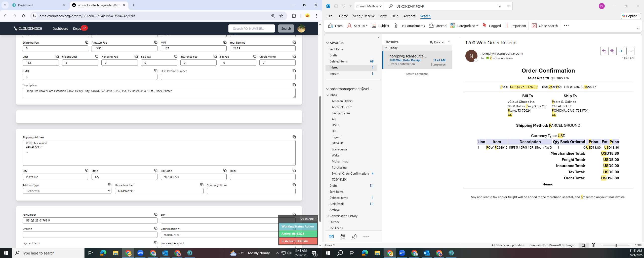Open the Dashboard nav link
The height and width of the screenshot is (258, 644).
point(60,28)
